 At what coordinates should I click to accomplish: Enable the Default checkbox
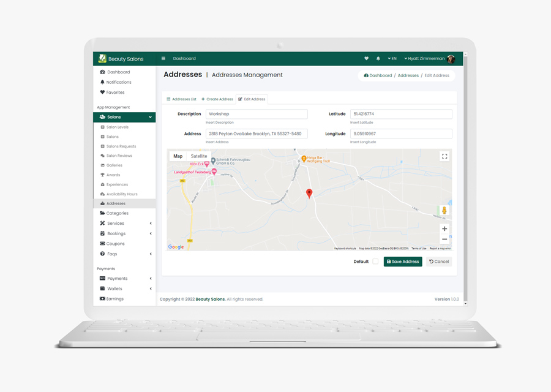click(375, 262)
